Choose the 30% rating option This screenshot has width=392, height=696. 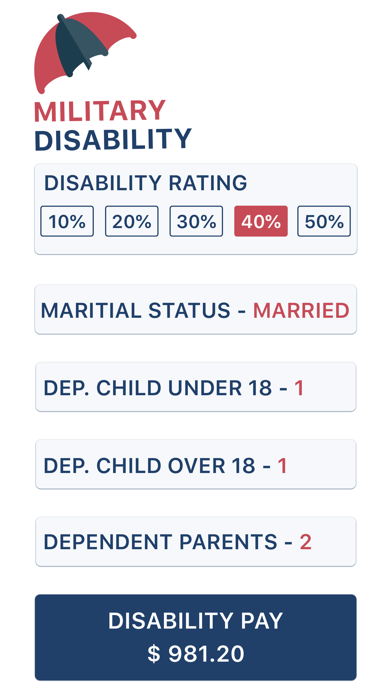click(x=196, y=221)
